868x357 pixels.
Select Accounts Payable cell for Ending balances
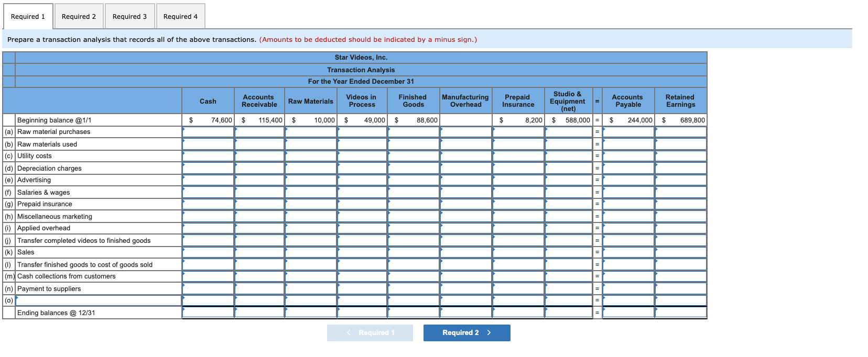point(628,313)
